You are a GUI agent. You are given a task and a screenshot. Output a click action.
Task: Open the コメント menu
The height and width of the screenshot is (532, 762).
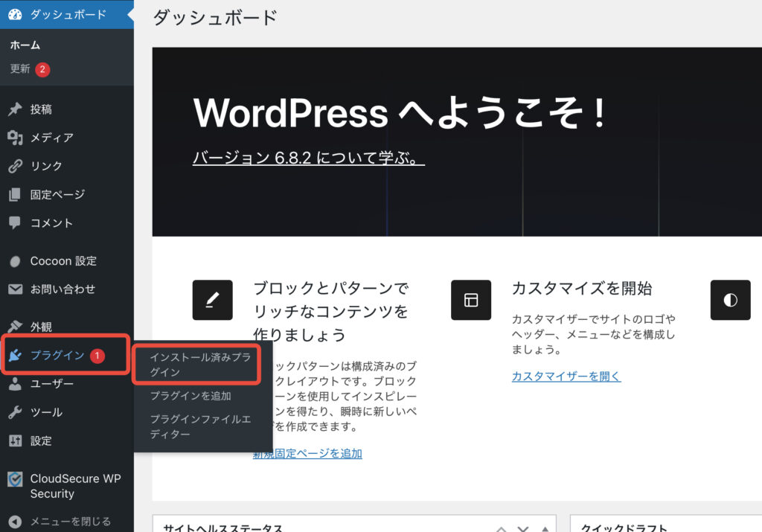[66, 223]
